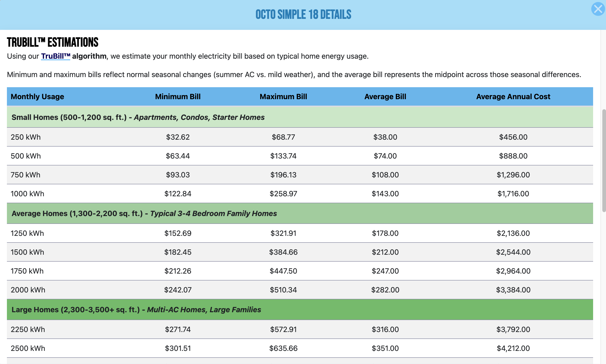Select the Large Homes section header row

coord(136,309)
